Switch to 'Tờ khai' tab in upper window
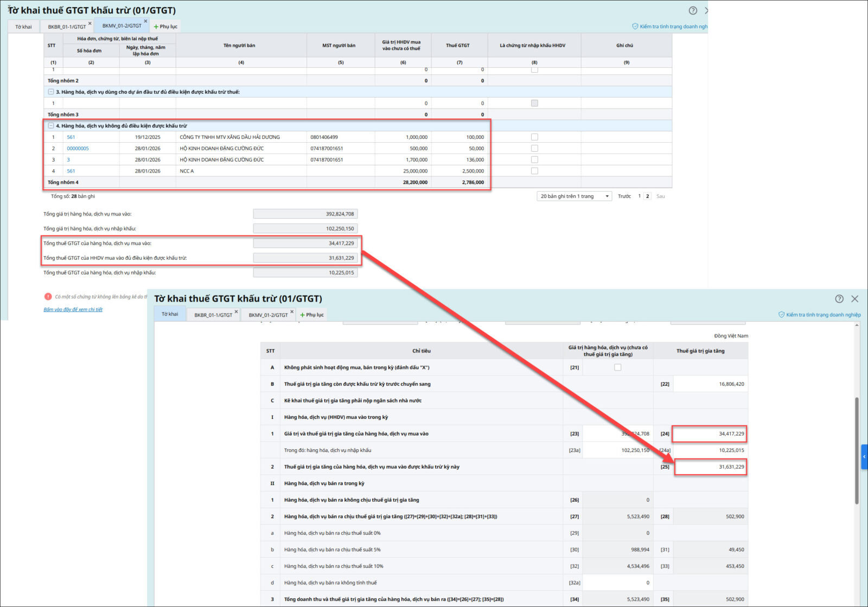Viewport: 868px width, 607px height. tap(23, 27)
